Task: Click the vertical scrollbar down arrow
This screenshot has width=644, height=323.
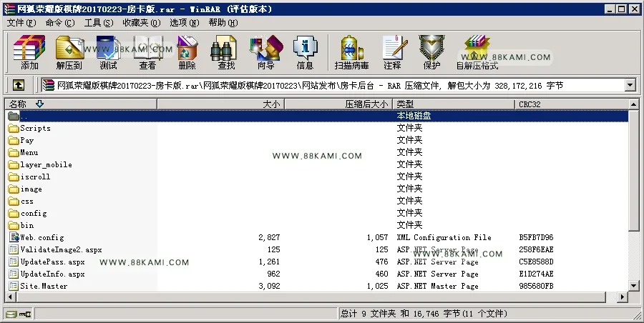Action: point(634,286)
